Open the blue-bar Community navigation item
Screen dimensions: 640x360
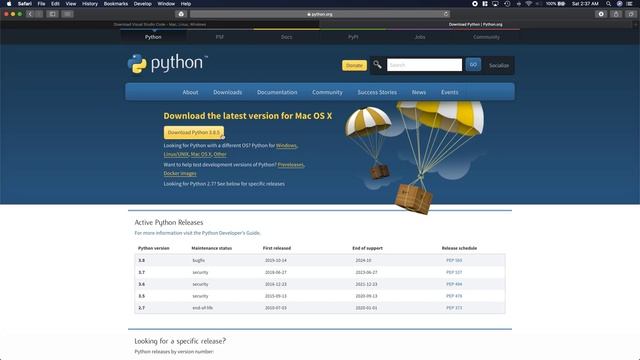click(327, 92)
